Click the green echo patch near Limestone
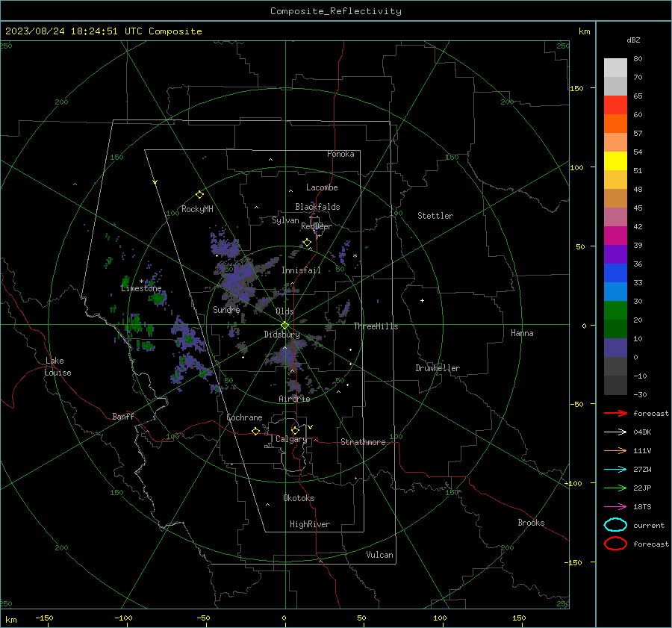Screen dimensions: 672x628 pos(158,297)
